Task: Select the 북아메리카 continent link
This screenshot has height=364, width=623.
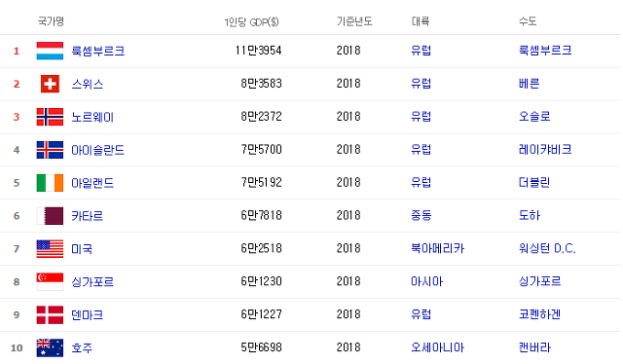Action: 437,248
